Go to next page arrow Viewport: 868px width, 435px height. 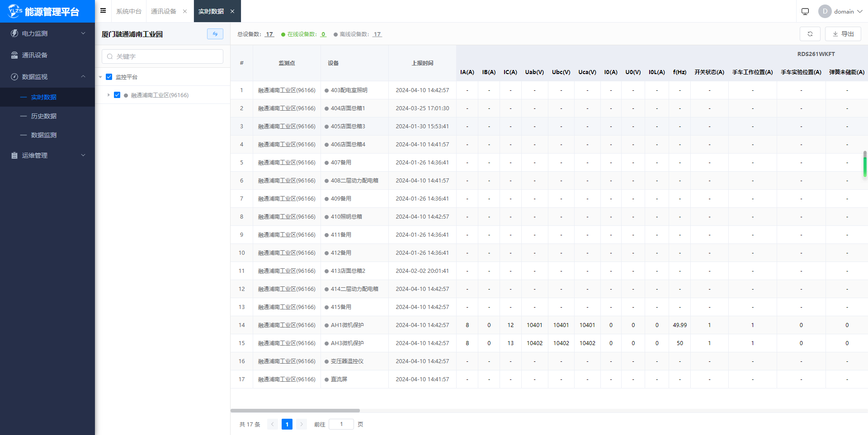tap(302, 424)
